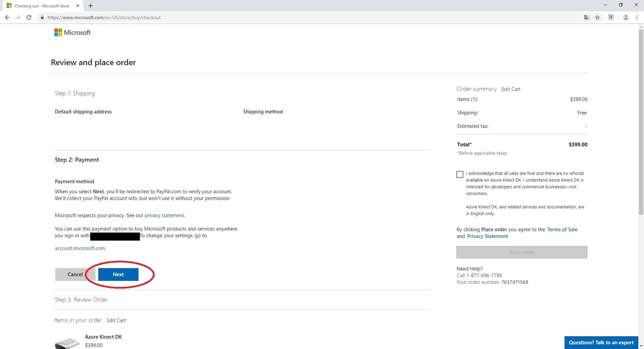Image resolution: width=644 pixels, height=349 pixels.
Task: Open the account.microsoft.com link
Action: tap(80, 249)
